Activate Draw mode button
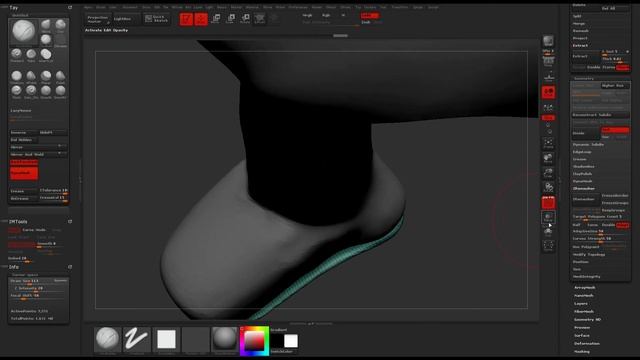The image size is (640, 360). [201, 19]
